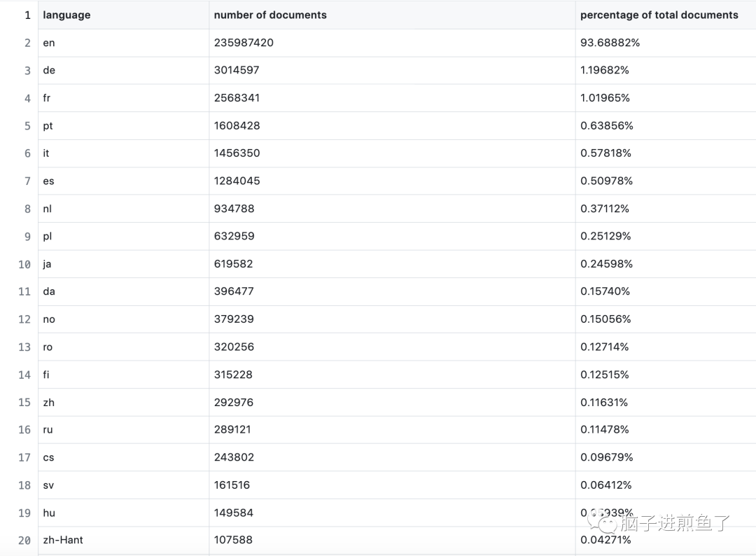Click the 'number of documents' column header

(x=270, y=15)
